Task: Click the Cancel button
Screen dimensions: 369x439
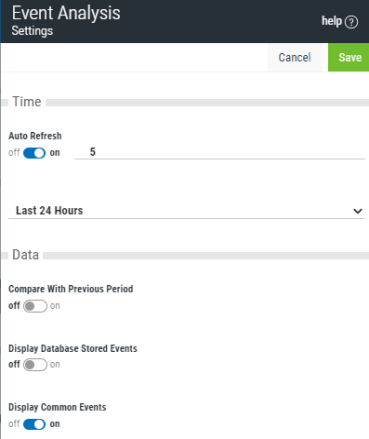Action: pyautogui.click(x=295, y=57)
